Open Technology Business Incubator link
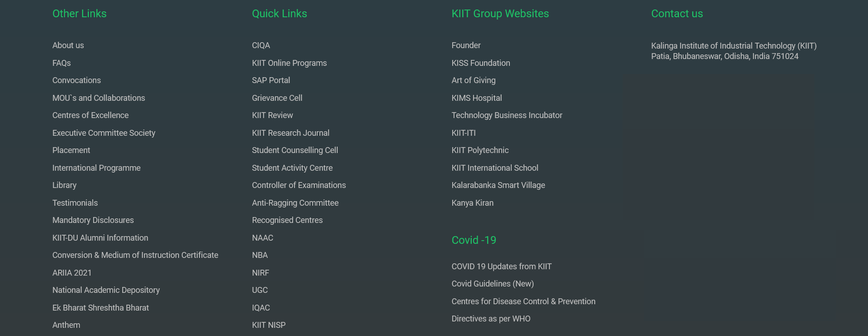 tap(507, 115)
